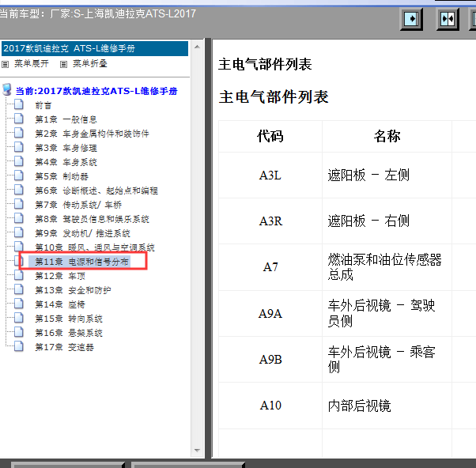Click the page icon beside 第3章 车身修理
476x468 pixels.
tap(19, 147)
